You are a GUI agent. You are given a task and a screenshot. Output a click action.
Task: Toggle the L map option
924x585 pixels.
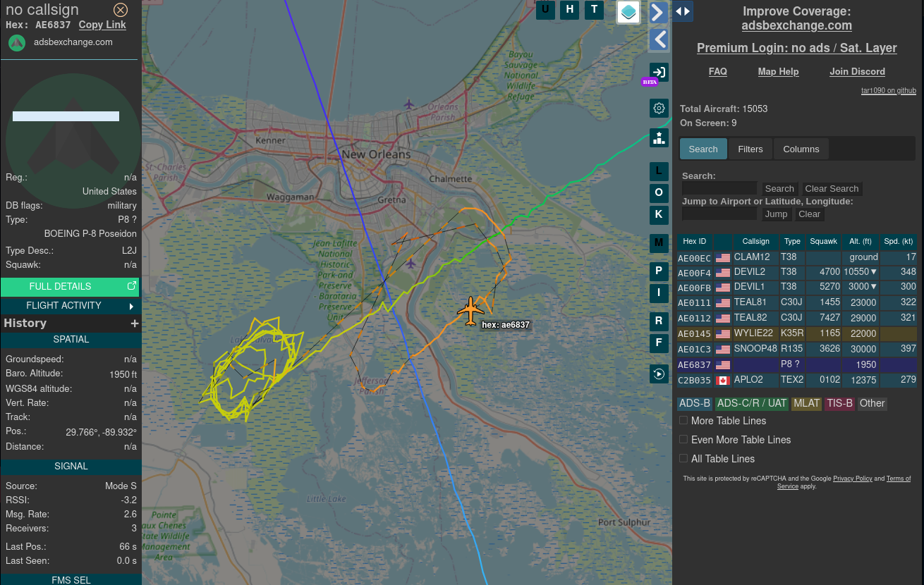659,171
